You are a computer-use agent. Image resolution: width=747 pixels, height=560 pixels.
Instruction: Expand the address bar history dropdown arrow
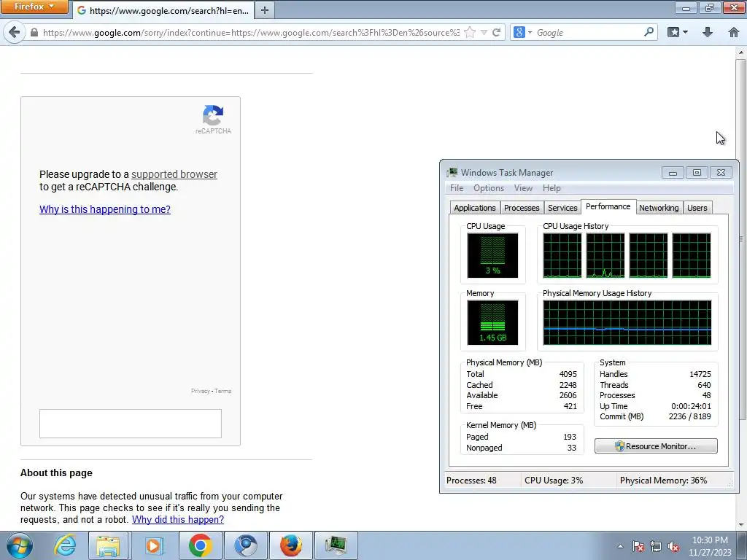(x=484, y=32)
